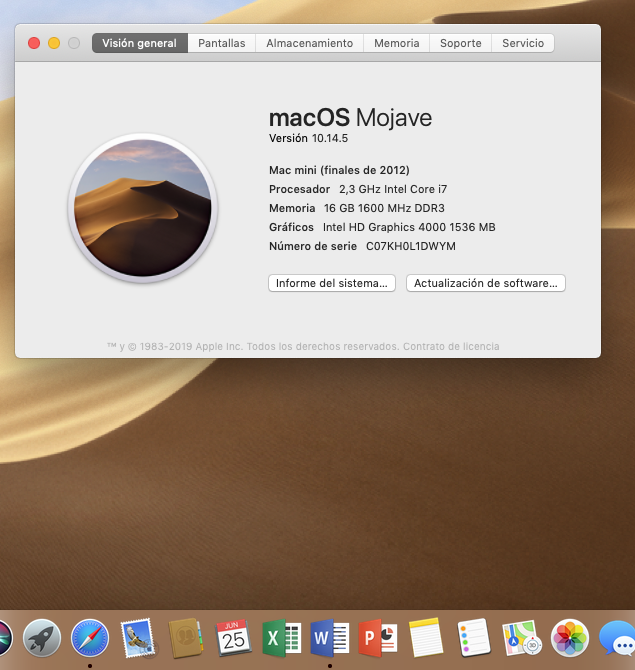Viewport: 635px width, 670px height.
Task: Open Photos app in the Dock
Action: point(570,638)
